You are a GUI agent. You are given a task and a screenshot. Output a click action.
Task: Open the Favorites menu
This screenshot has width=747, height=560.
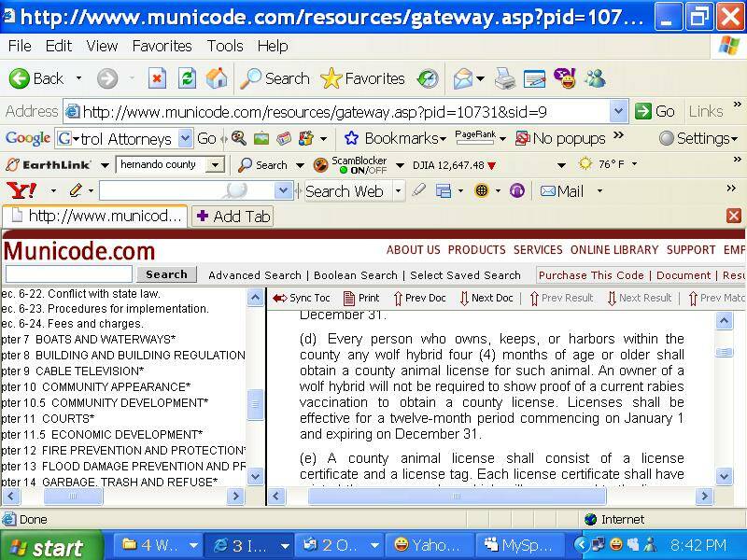coord(162,46)
